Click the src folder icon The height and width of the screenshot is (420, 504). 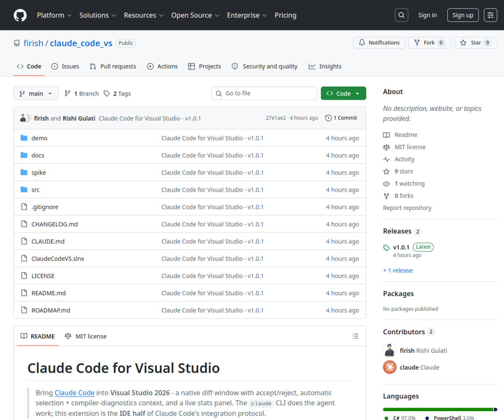coord(24,189)
